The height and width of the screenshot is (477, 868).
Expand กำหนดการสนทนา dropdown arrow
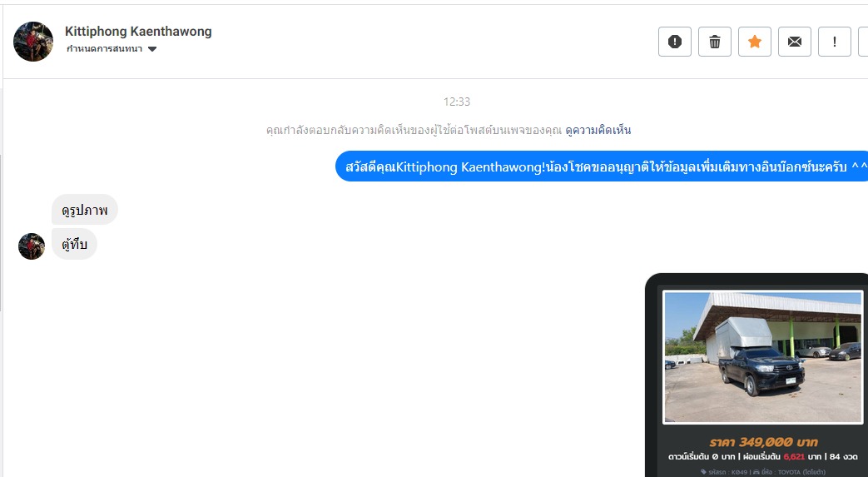(x=152, y=49)
